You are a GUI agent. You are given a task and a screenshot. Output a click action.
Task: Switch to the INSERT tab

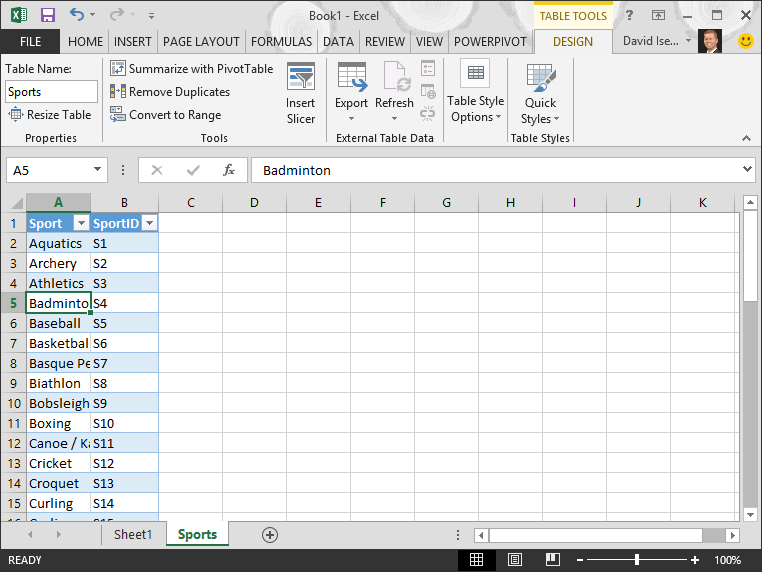(x=133, y=42)
